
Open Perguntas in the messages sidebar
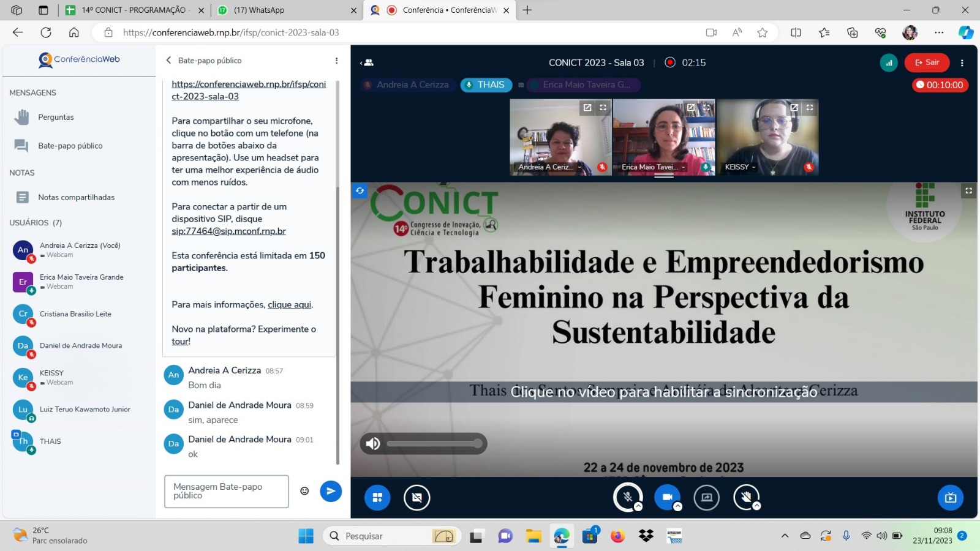[x=56, y=117]
